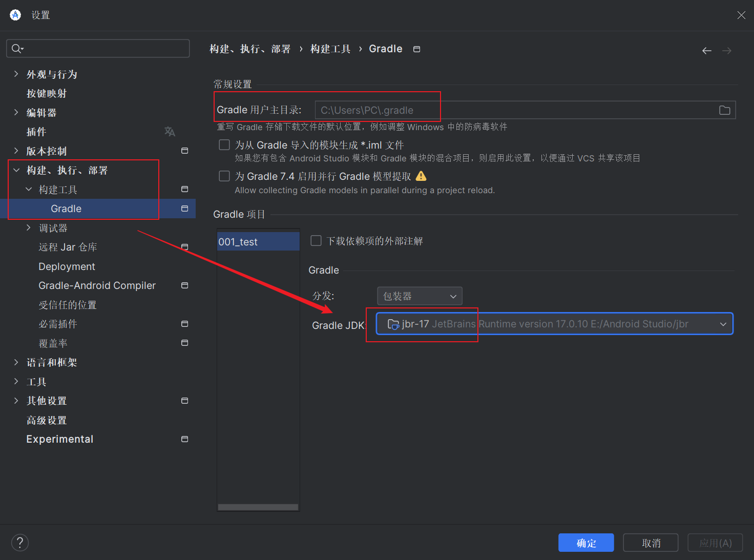Click 构建、执行、部署 breadcrumb item
754x560 pixels.
250,49
